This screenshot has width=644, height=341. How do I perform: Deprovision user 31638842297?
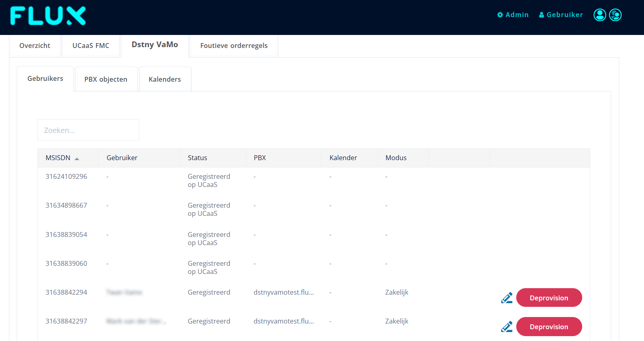[x=549, y=327]
